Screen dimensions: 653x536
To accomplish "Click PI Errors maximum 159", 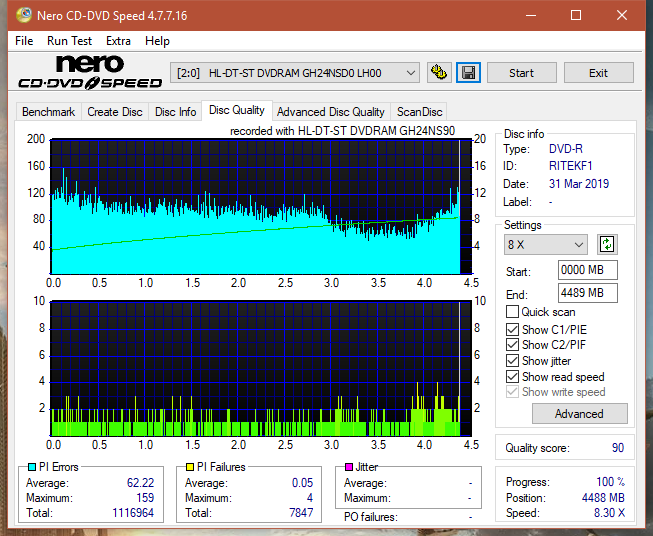I will 145,498.
